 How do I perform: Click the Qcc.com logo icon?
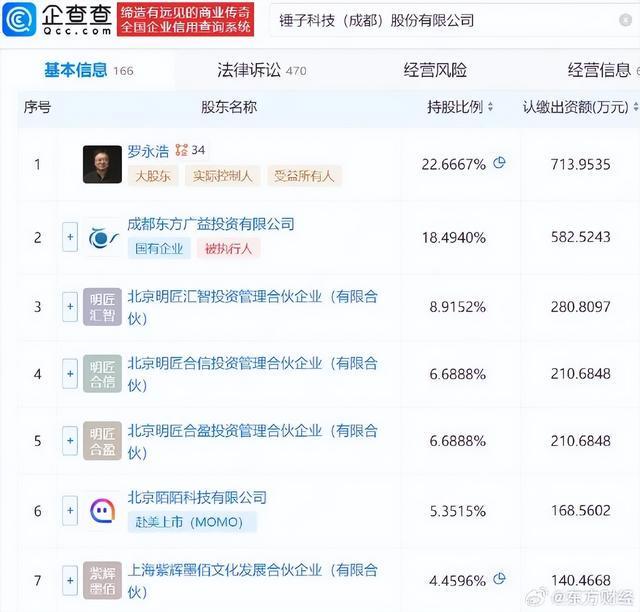(21, 19)
